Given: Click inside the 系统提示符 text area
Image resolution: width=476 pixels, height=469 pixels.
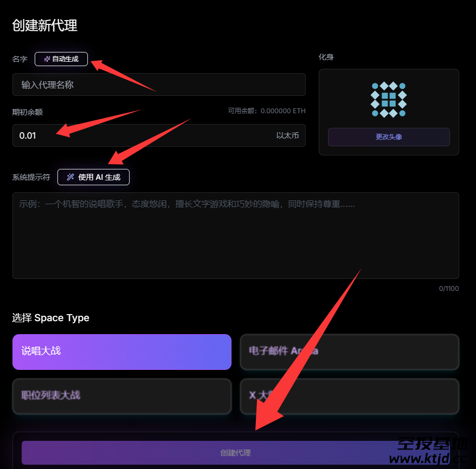Looking at the screenshot, I should pos(236,236).
